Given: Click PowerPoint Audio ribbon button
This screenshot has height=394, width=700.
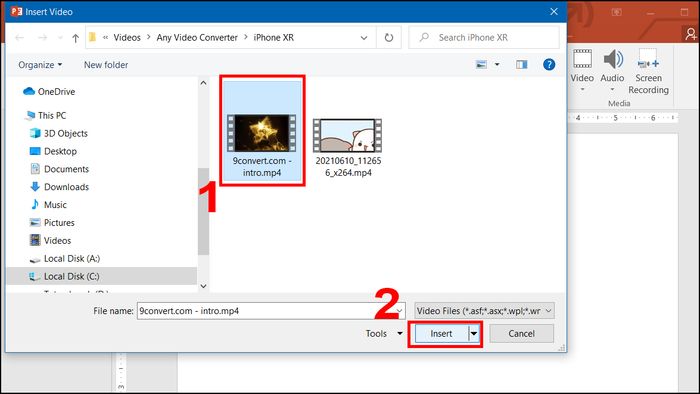Looking at the screenshot, I should point(612,70).
